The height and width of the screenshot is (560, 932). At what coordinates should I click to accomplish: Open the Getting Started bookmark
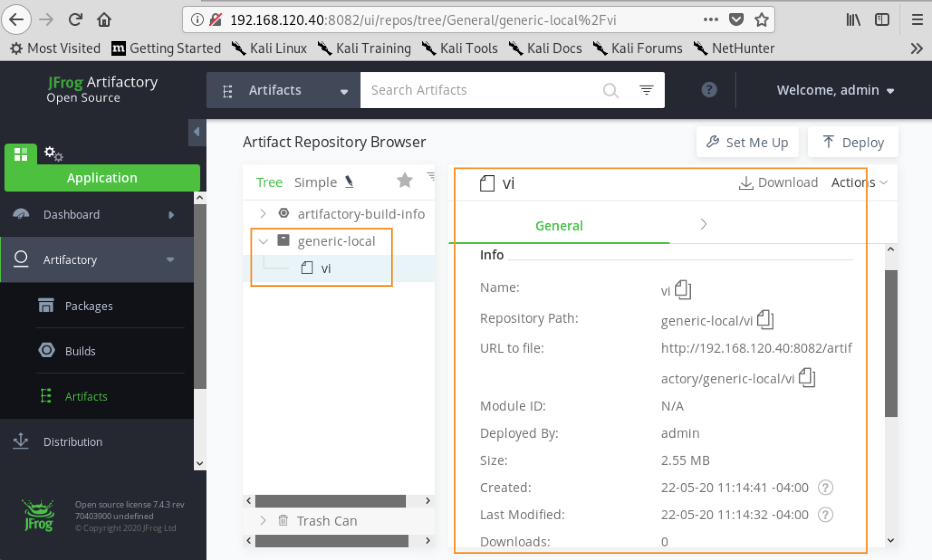pyautogui.click(x=166, y=49)
